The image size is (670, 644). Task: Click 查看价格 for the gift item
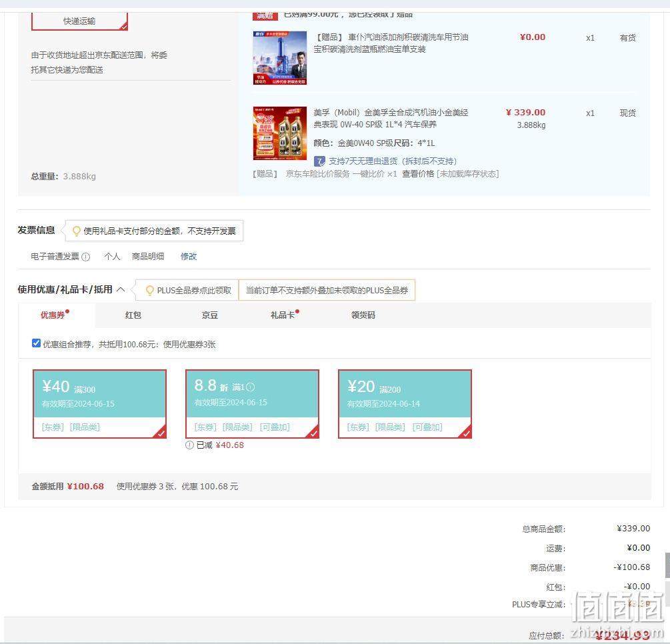point(418,174)
